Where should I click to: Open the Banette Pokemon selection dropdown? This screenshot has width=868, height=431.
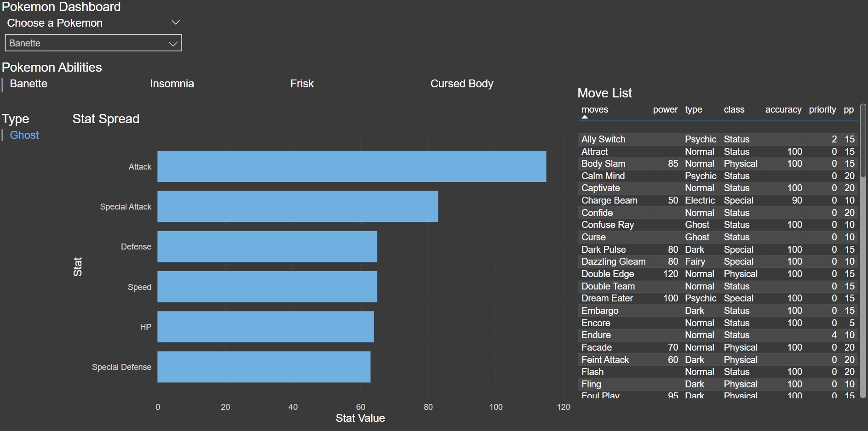pyautogui.click(x=93, y=43)
